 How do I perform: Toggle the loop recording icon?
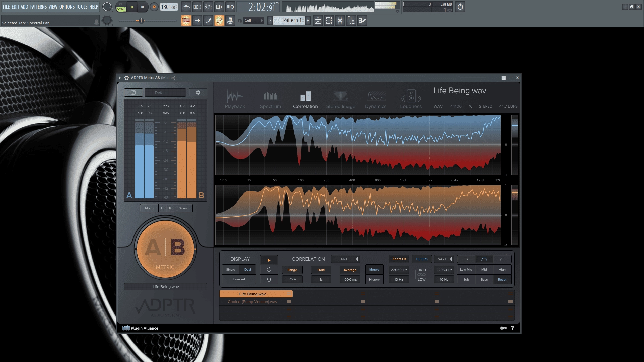pos(230,7)
